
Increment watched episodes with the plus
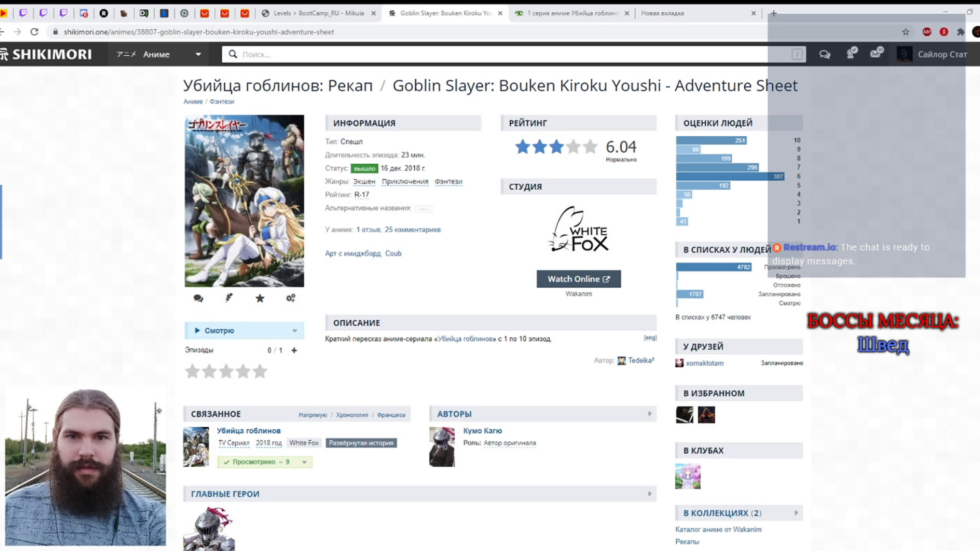(294, 350)
